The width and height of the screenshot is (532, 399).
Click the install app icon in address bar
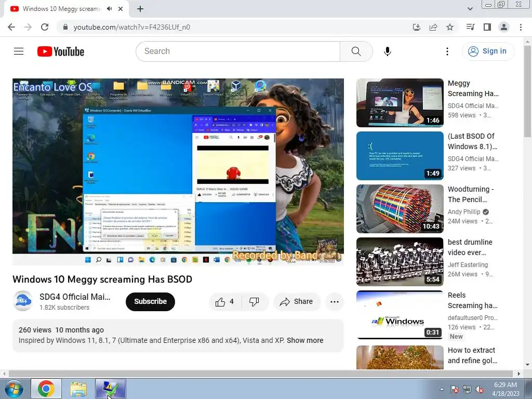tap(417, 27)
